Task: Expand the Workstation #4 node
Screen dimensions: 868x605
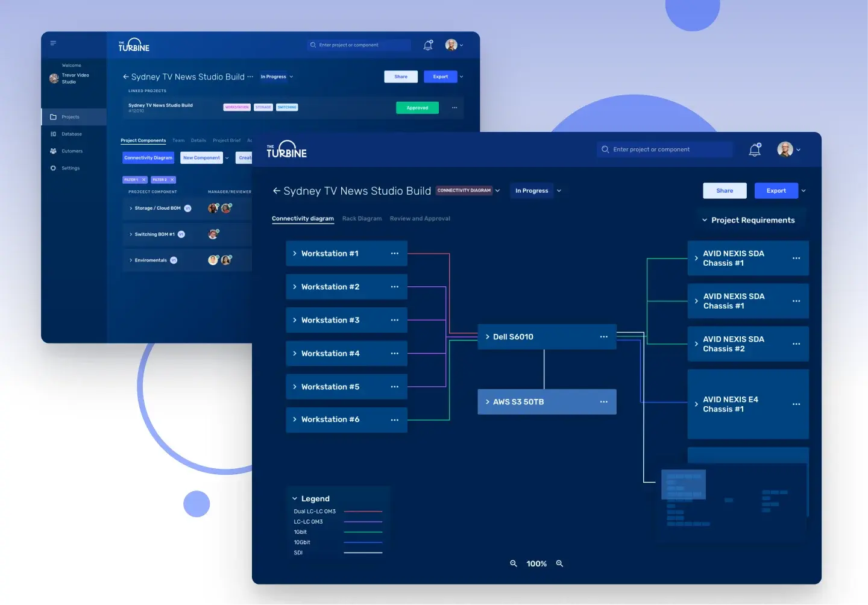Action: [295, 354]
